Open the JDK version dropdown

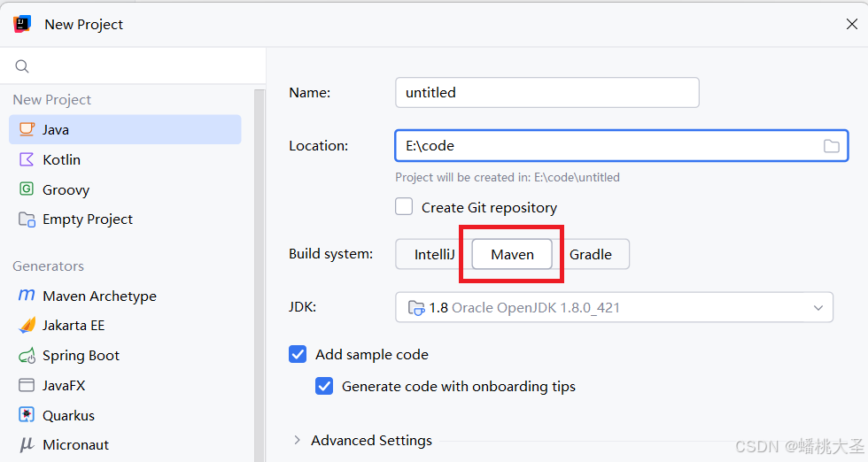pos(614,307)
